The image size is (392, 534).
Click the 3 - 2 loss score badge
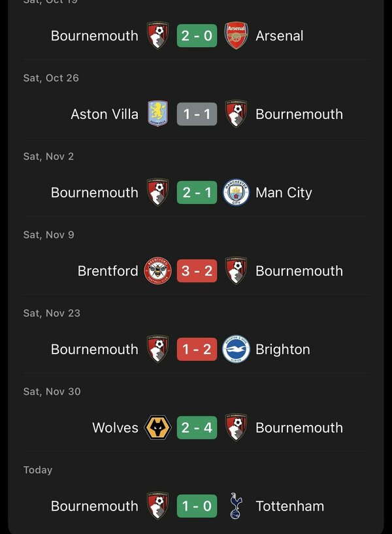point(197,271)
